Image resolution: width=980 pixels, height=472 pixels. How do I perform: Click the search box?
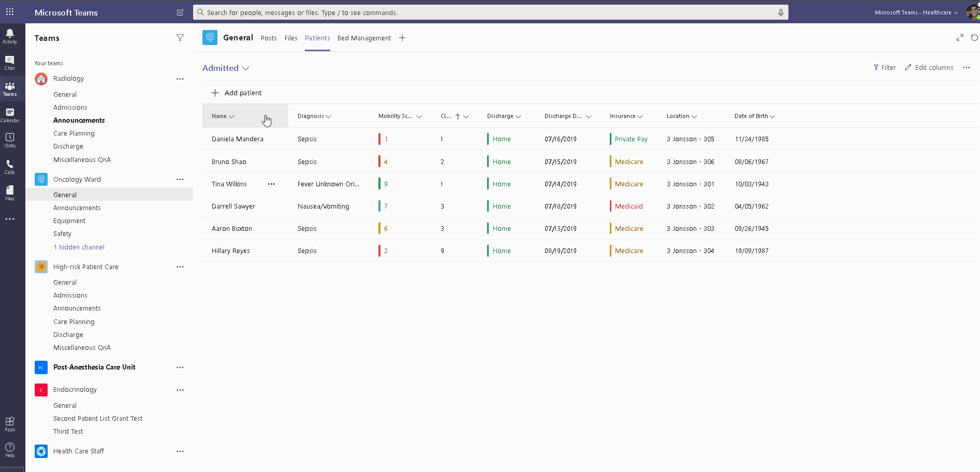tap(490, 12)
